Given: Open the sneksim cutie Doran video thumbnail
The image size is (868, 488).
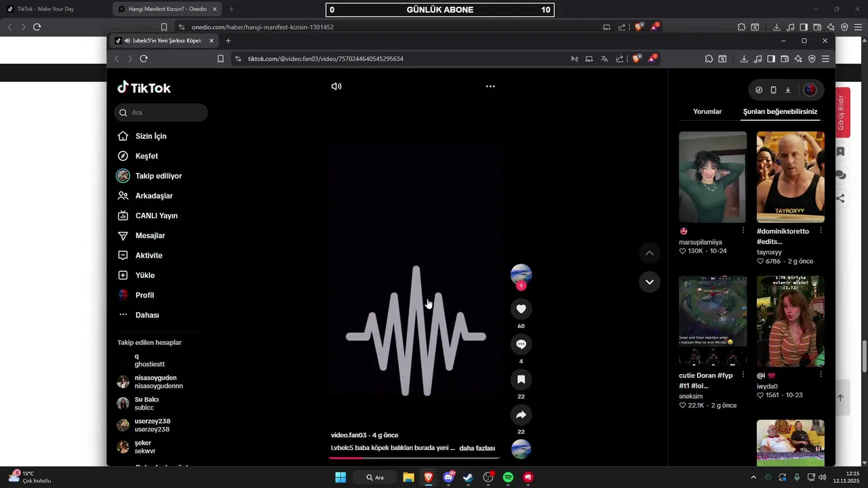Looking at the screenshot, I should [713, 321].
